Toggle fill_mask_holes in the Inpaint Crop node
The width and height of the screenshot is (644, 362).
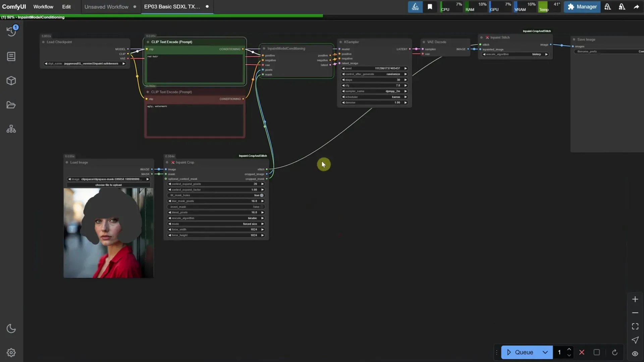pos(262,195)
